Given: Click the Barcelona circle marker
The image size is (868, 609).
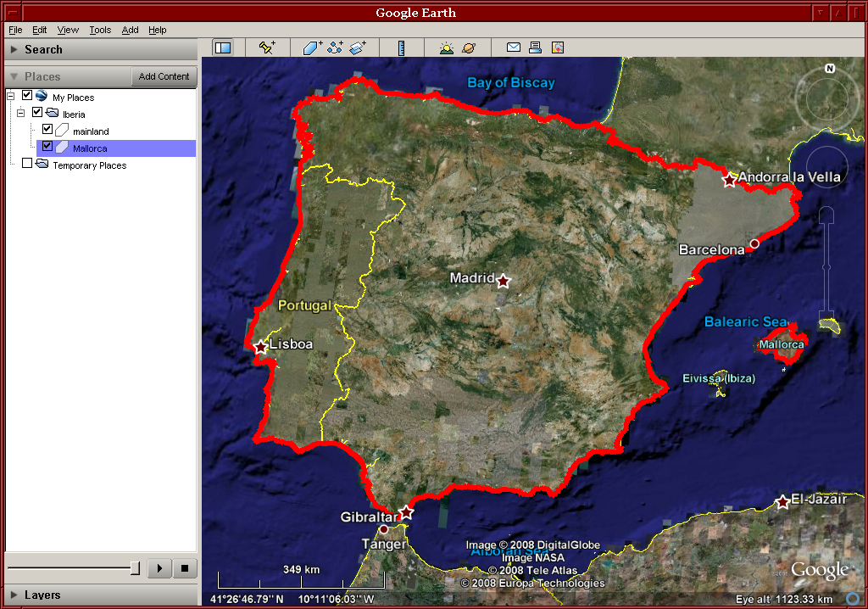Looking at the screenshot, I should 754,243.
